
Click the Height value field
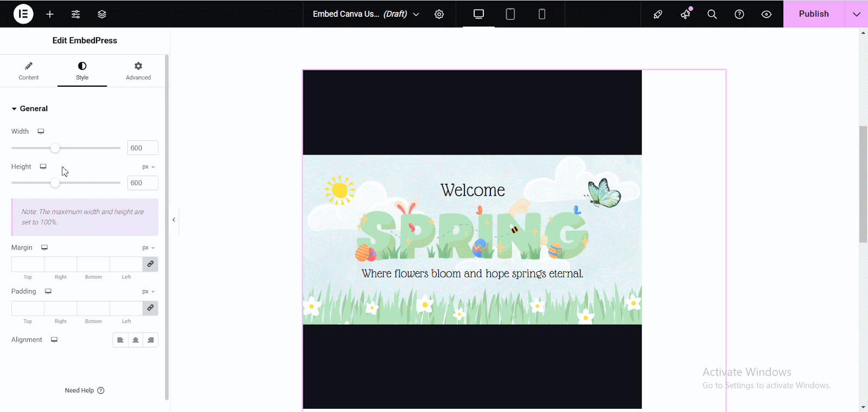pos(143,183)
